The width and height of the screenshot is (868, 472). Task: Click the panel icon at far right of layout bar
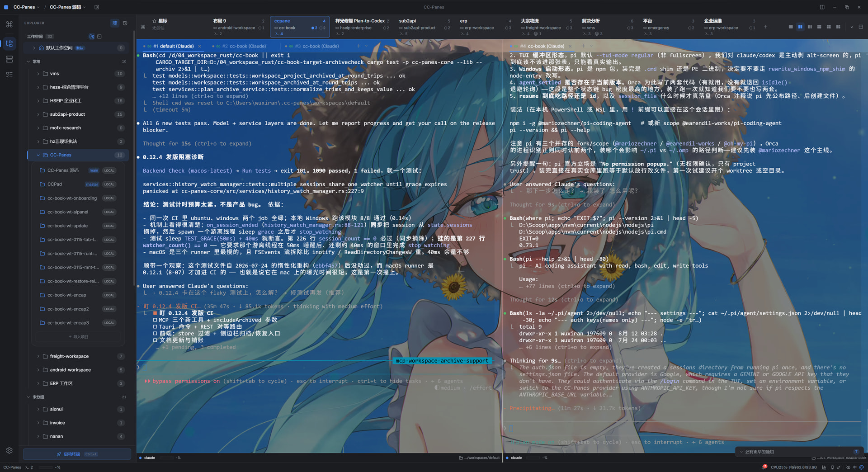861,27
